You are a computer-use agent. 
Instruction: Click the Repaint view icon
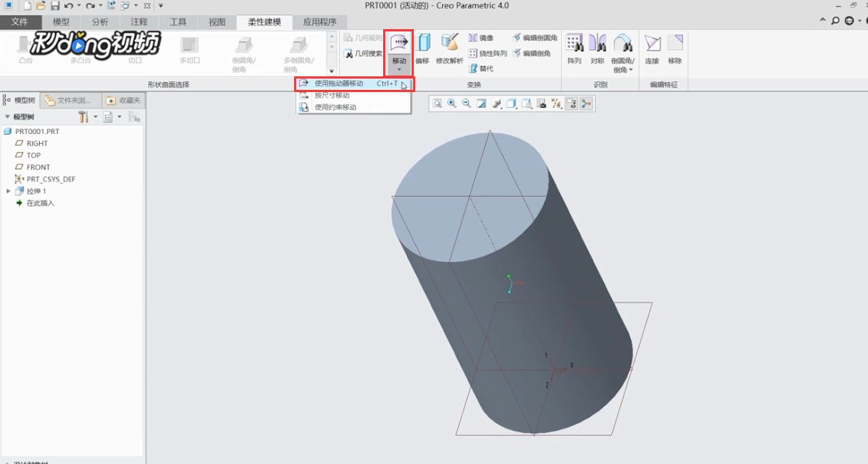tap(482, 103)
